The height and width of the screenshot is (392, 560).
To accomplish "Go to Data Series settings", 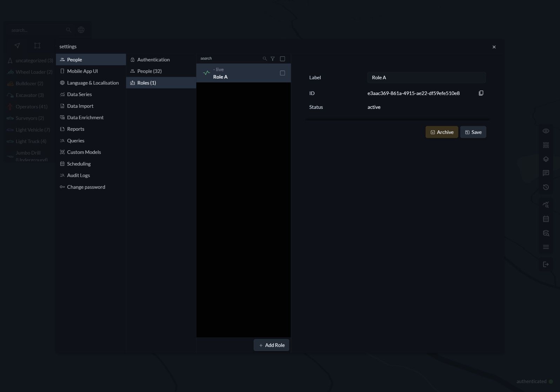I will pyautogui.click(x=91, y=94).
